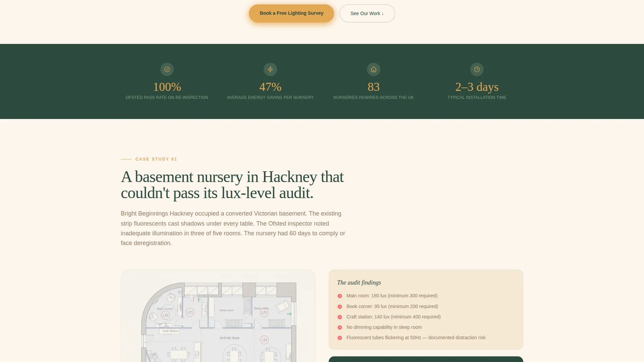The width and height of the screenshot is (644, 362).
Task: Click the house icon above 83
Action: [374, 69]
